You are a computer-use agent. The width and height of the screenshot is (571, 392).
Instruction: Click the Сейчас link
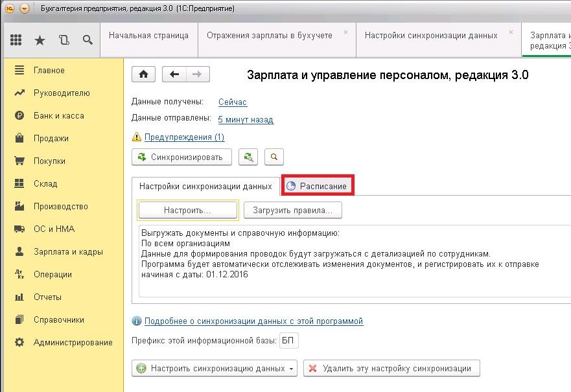233,102
